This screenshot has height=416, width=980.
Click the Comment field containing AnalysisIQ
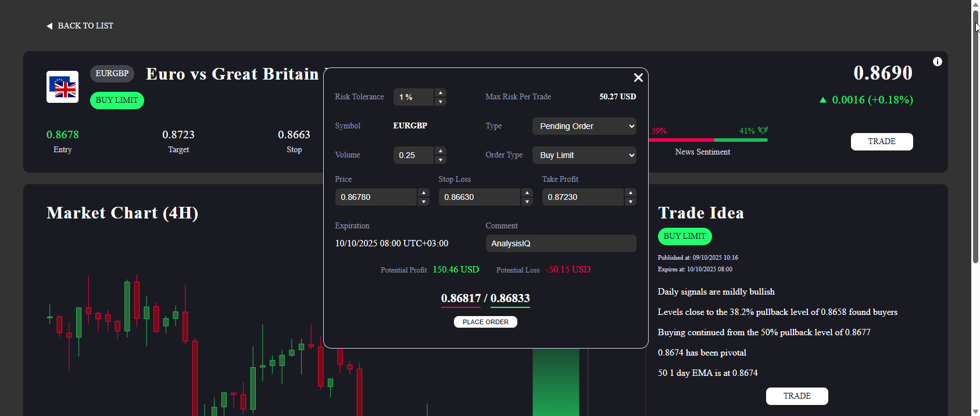(x=560, y=243)
